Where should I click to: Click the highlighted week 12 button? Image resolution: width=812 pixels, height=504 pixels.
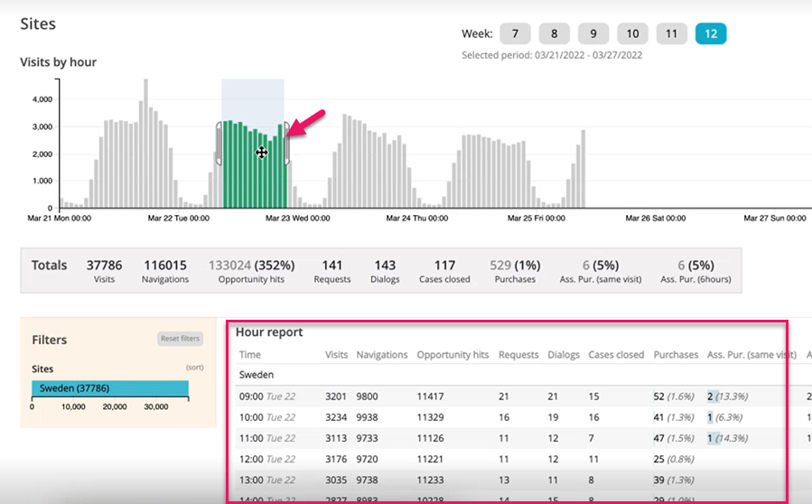pyautogui.click(x=711, y=34)
